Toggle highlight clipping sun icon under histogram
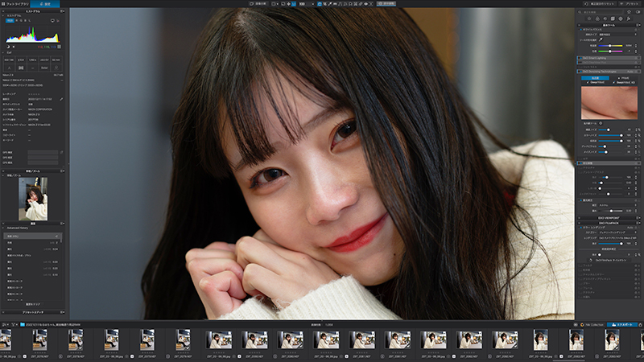Screen dimensions: 644x362 (14, 47)
